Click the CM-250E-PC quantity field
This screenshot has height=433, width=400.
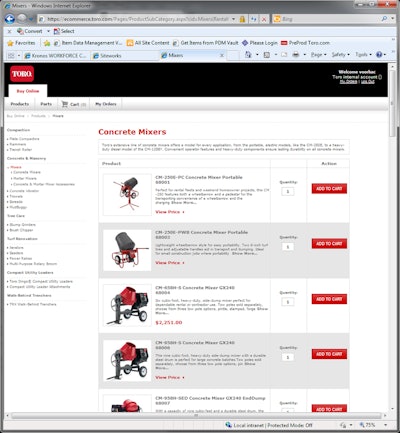288,191
